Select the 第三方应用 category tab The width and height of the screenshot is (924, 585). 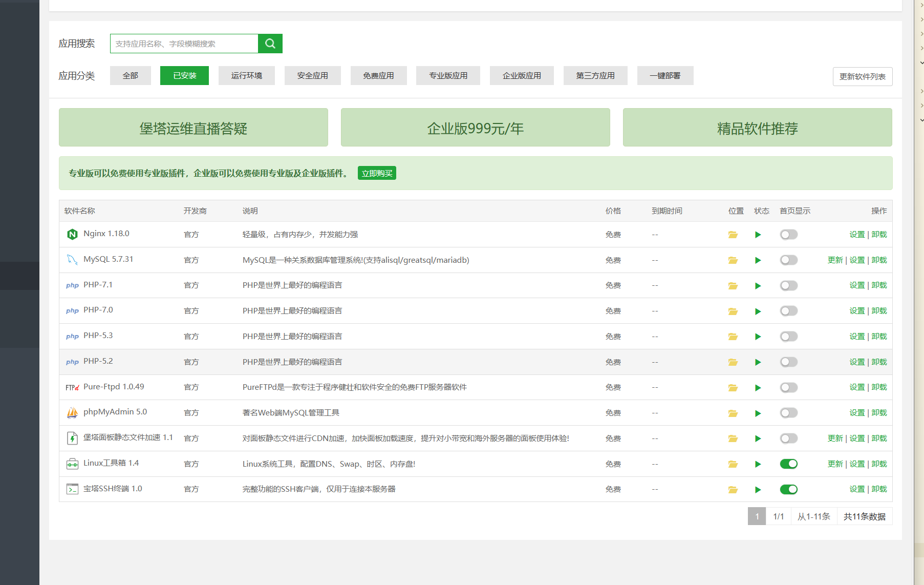tap(595, 76)
